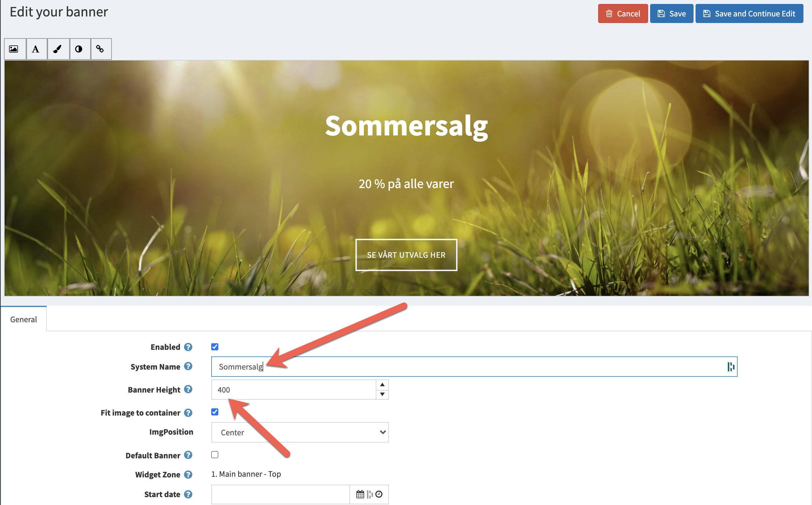The width and height of the screenshot is (812, 505).
Task: Click Save and Continue Edit button
Action: click(x=749, y=14)
